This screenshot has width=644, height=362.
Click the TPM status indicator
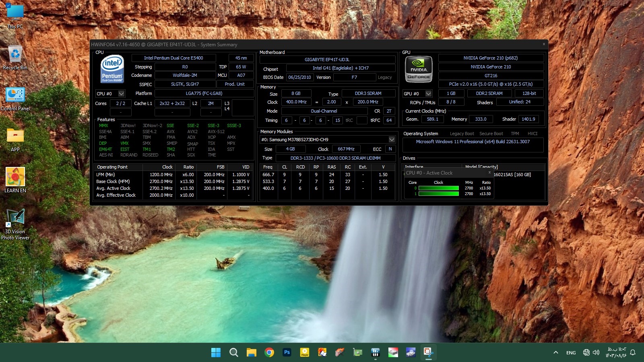tap(515, 134)
